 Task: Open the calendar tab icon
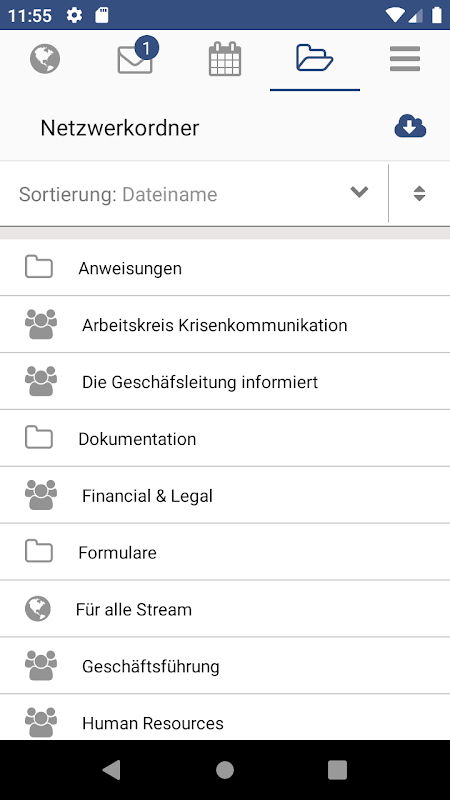point(225,59)
